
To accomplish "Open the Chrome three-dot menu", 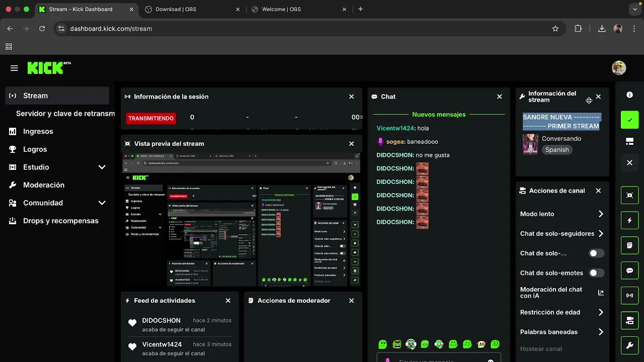I will point(634,29).
